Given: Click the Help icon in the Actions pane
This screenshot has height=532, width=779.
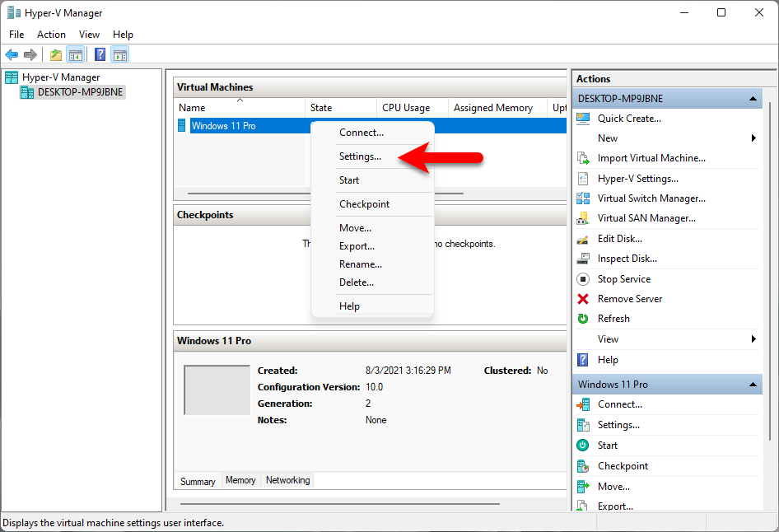Looking at the screenshot, I should (583, 360).
